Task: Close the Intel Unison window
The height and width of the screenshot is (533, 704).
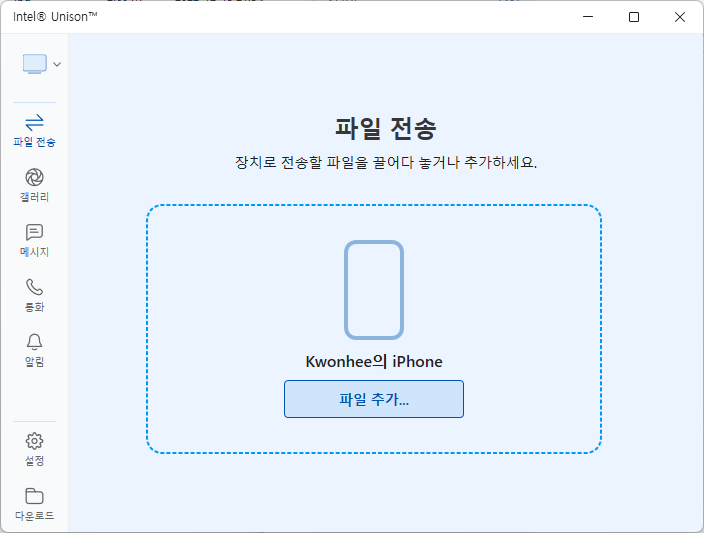Action: pyautogui.click(x=680, y=17)
